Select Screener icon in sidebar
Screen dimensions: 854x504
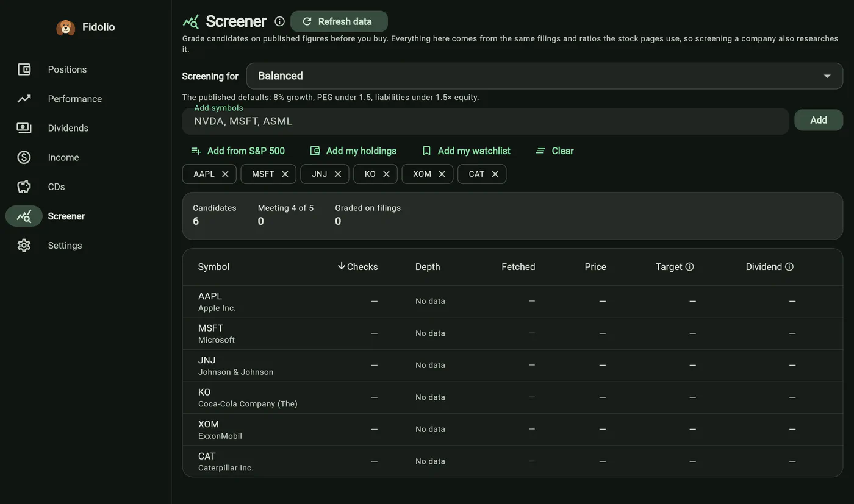tap(24, 216)
